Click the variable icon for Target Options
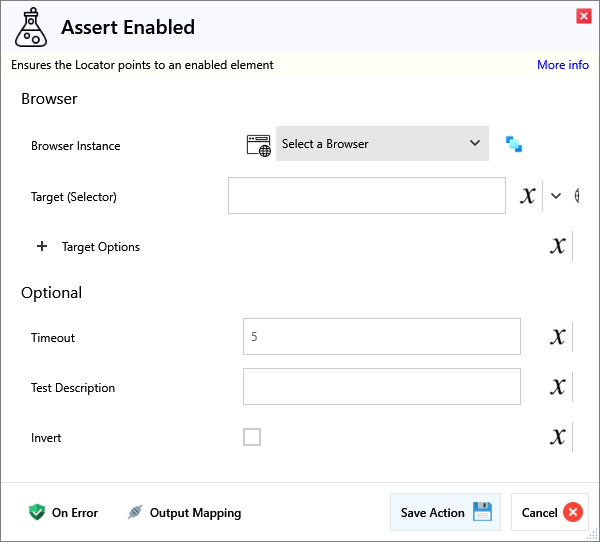 [x=557, y=246]
